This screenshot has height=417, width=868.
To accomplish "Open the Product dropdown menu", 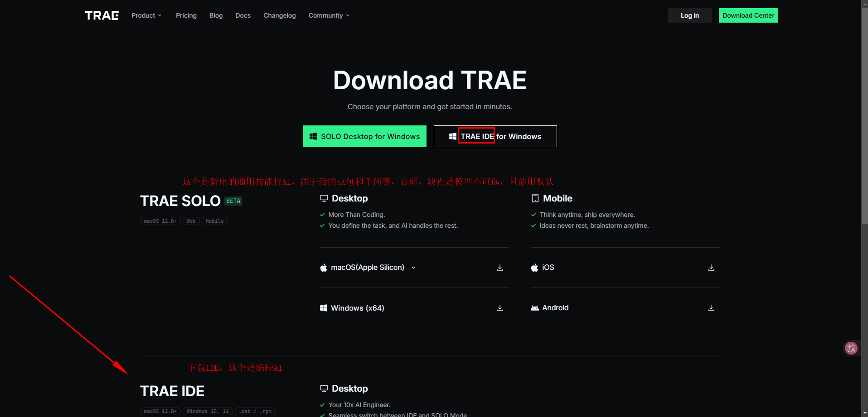I will pyautogui.click(x=146, y=15).
